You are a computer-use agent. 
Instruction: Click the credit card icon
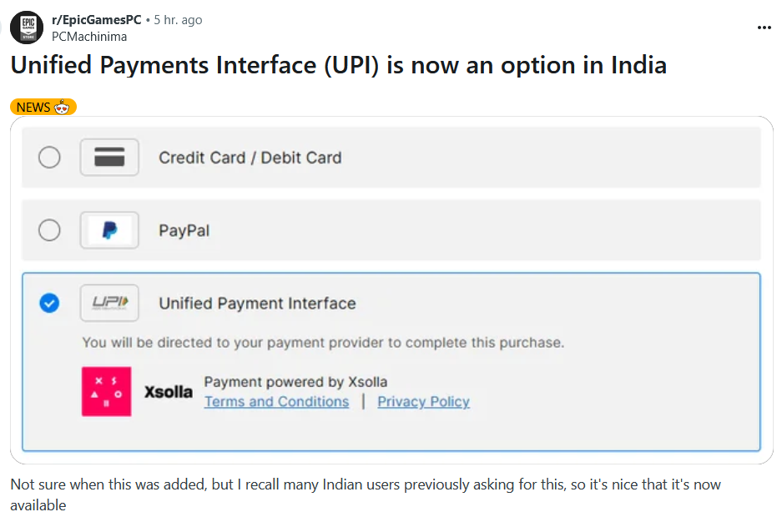pyautogui.click(x=109, y=157)
